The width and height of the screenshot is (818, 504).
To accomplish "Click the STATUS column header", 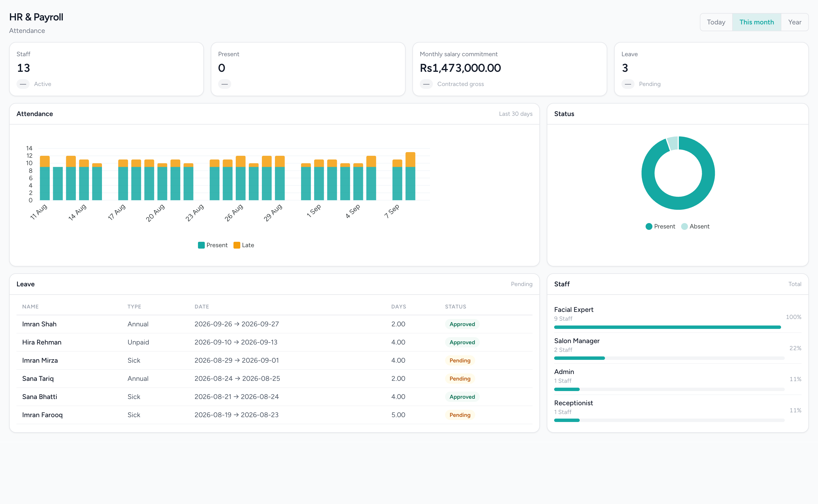I will (455, 307).
